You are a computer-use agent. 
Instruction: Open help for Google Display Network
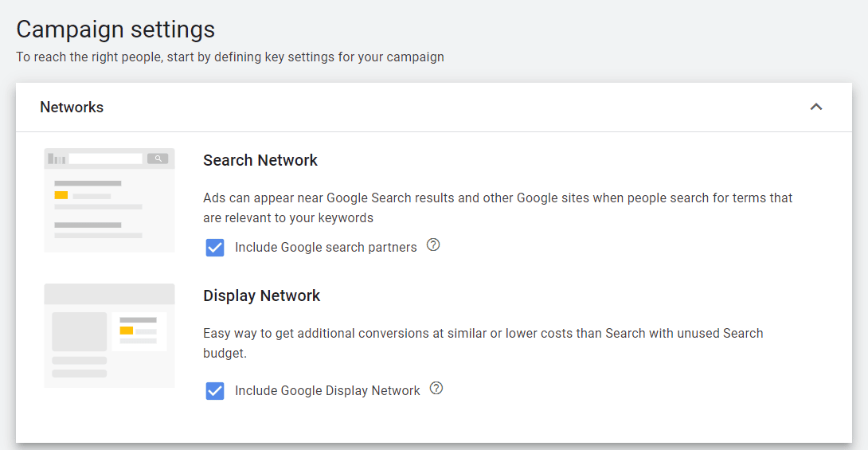[436, 388]
